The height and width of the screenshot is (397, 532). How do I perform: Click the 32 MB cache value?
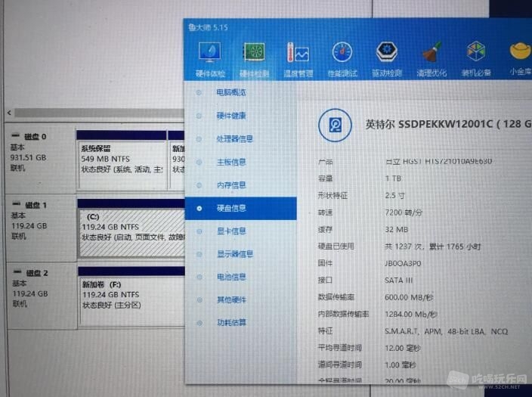396,230
